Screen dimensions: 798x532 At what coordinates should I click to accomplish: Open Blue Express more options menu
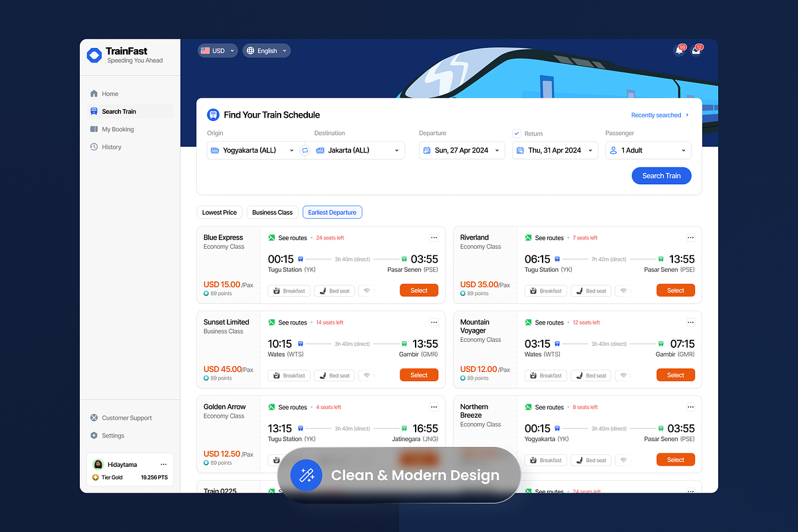[434, 237]
